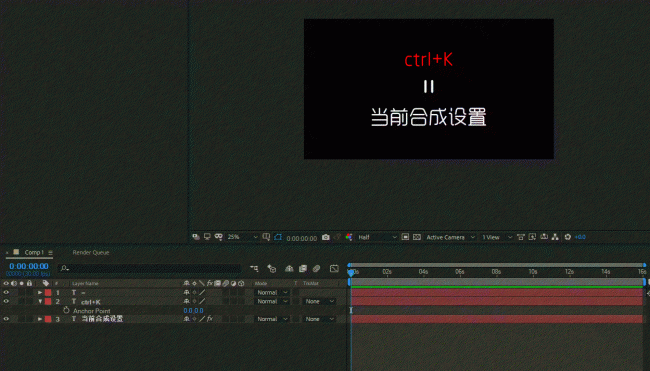Open the Active Camera dropdown
The width and height of the screenshot is (650, 371).
point(450,237)
